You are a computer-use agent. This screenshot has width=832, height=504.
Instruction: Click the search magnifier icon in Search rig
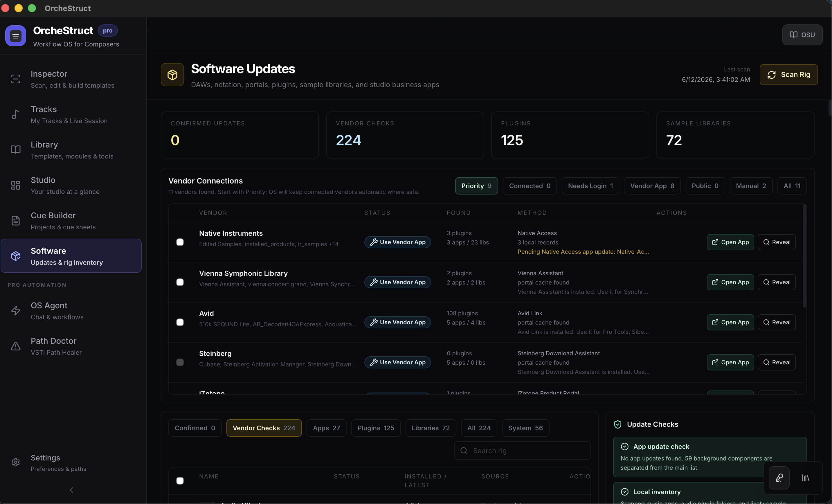[464, 451]
